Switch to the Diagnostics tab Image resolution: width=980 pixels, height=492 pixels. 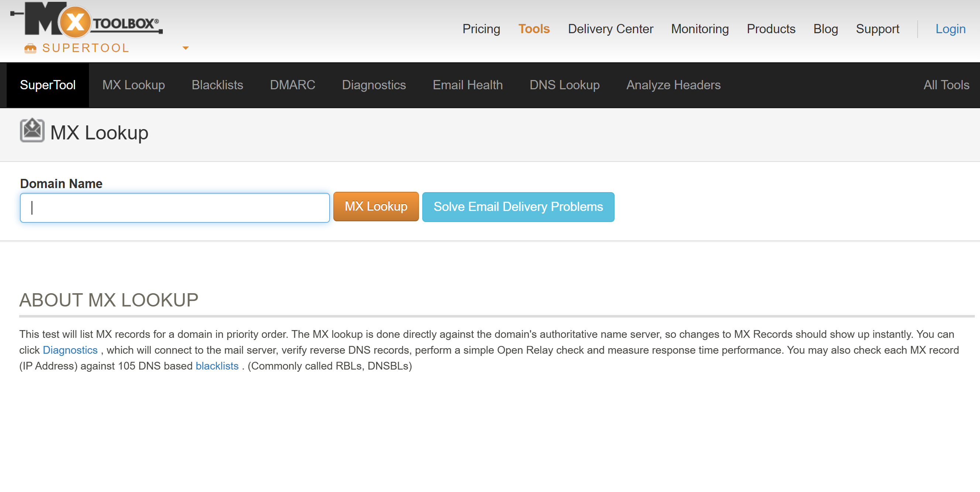374,85
